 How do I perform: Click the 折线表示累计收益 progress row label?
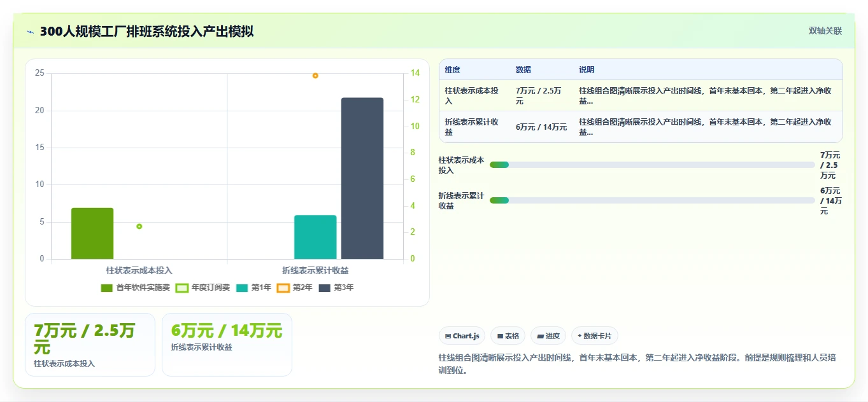pyautogui.click(x=462, y=200)
